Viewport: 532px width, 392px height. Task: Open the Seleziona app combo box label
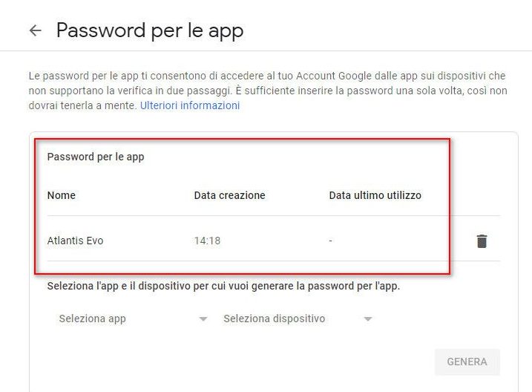click(93, 318)
